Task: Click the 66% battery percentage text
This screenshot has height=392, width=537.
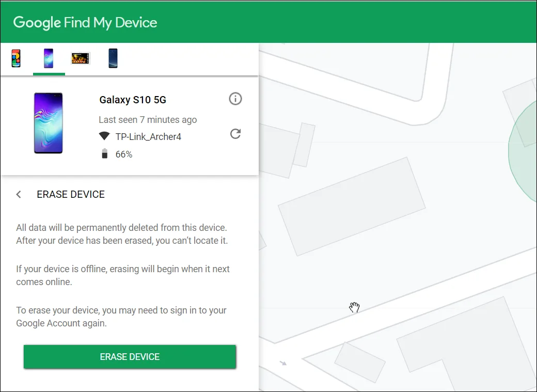Action: click(124, 154)
